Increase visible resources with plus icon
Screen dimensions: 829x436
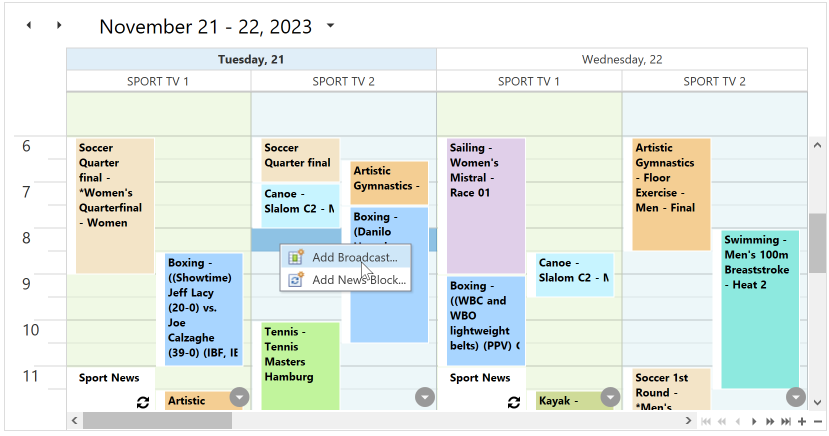[802, 421]
